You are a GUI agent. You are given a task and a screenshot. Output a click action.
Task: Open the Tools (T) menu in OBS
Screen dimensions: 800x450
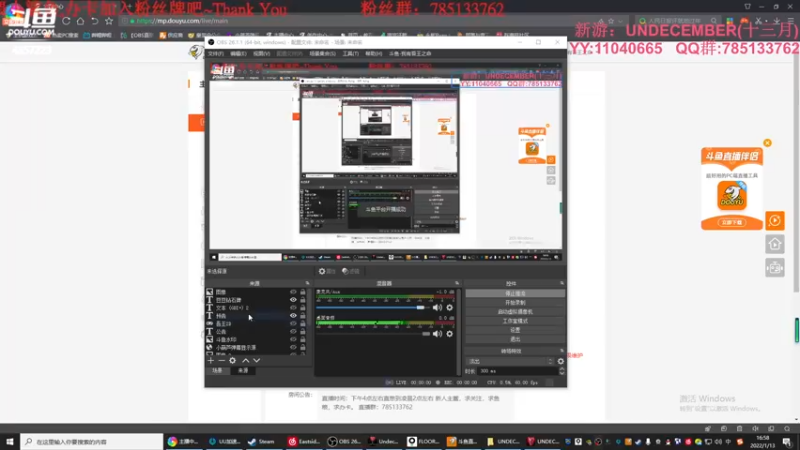pyautogui.click(x=351, y=54)
